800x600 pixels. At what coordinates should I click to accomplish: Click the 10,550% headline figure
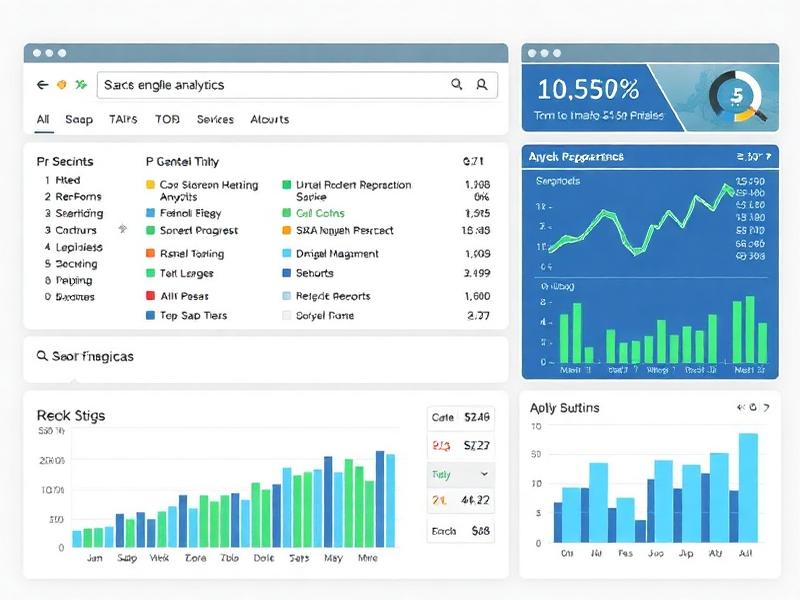tap(588, 89)
